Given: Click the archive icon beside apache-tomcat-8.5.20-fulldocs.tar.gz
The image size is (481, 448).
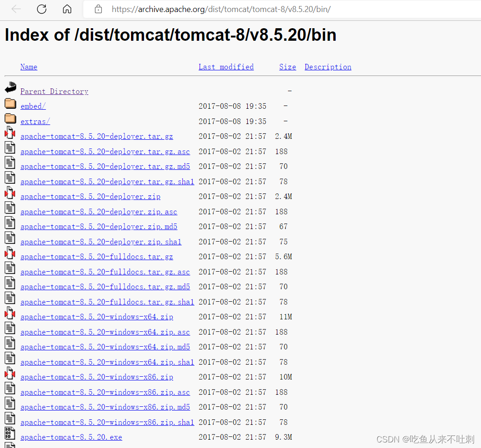Looking at the screenshot, I should 10,253.
